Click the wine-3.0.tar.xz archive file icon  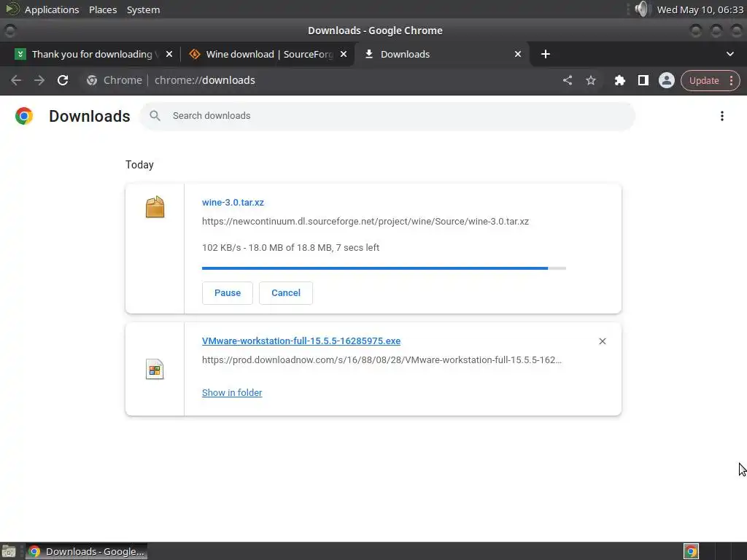pyautogui.click(x=155, y=207)
